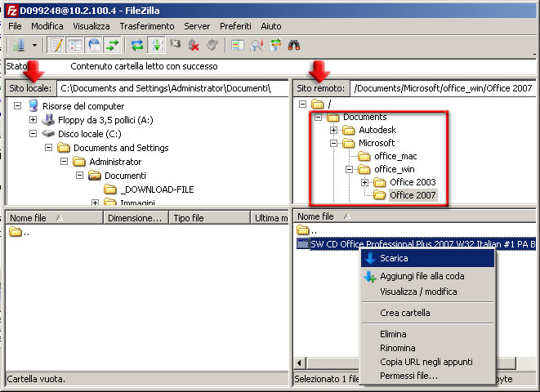Toggle the transfer queue display
This screenshot has width=540, height=392.
coord(112,45)
